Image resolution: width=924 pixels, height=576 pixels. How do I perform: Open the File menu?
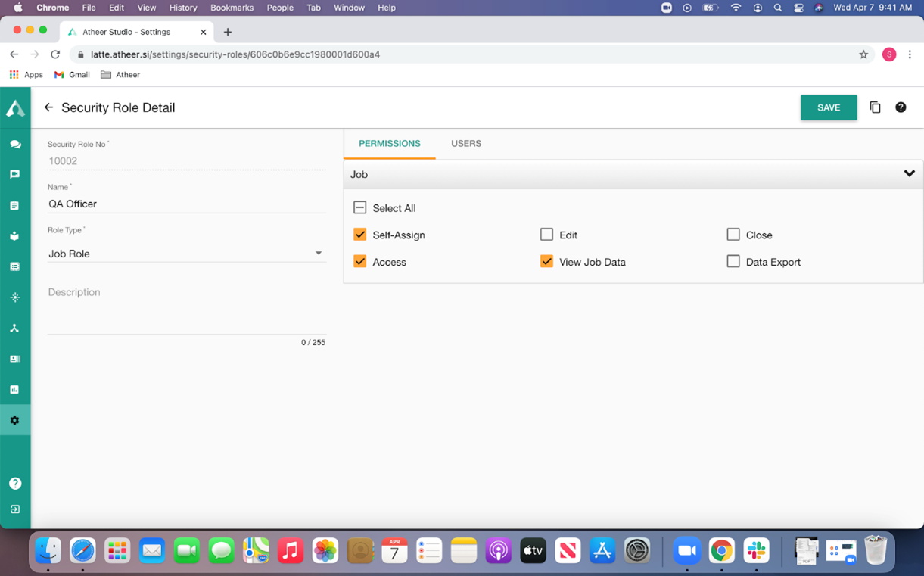(89, 8)
